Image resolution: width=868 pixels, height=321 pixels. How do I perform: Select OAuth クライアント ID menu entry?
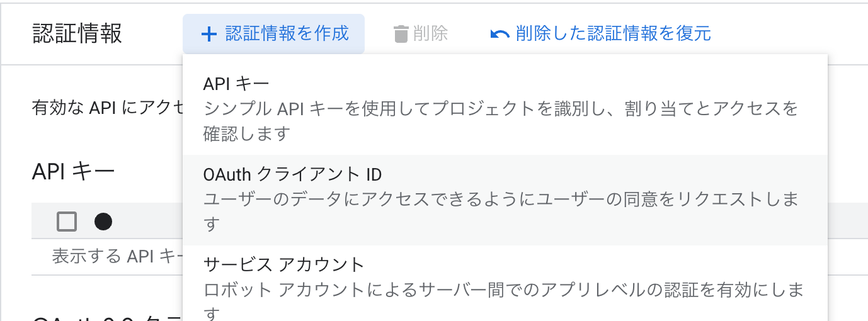click(505, 200)
